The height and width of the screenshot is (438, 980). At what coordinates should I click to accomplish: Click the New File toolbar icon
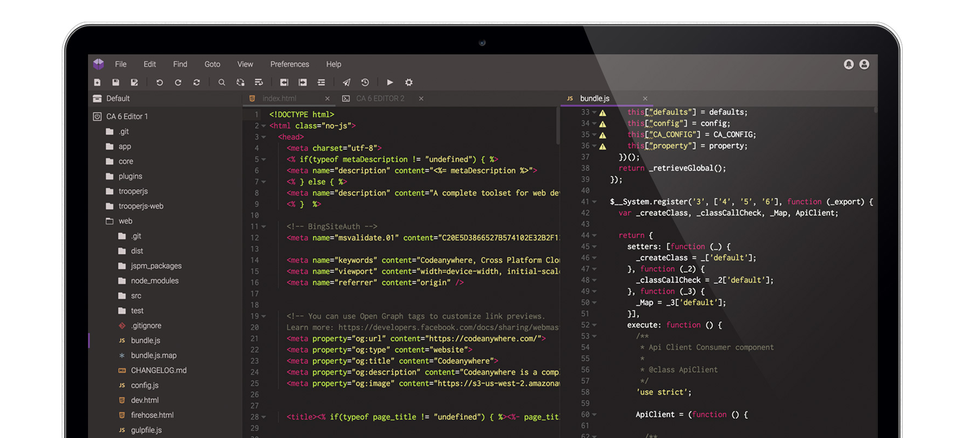coord(97,83)
